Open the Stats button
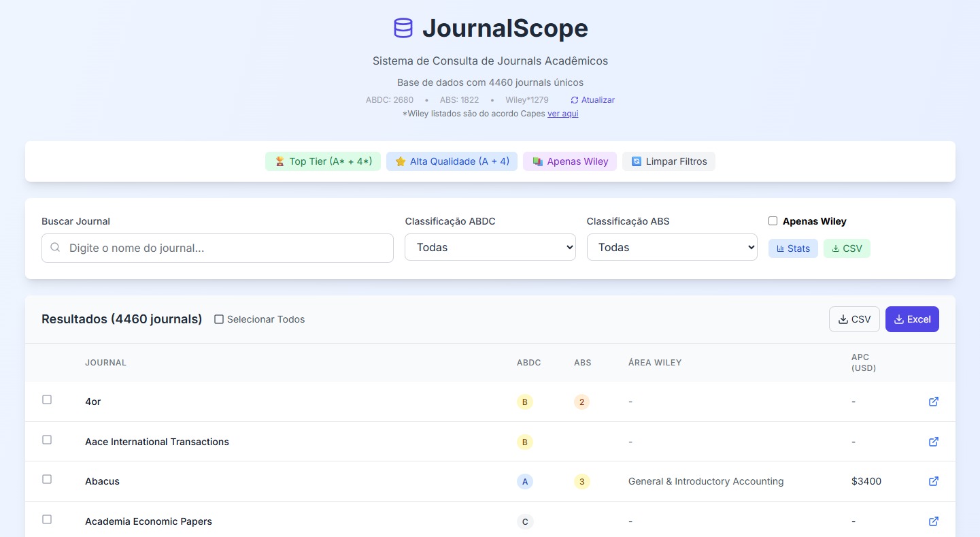Viewport: 980px width, 537px height. click(793, 248)
